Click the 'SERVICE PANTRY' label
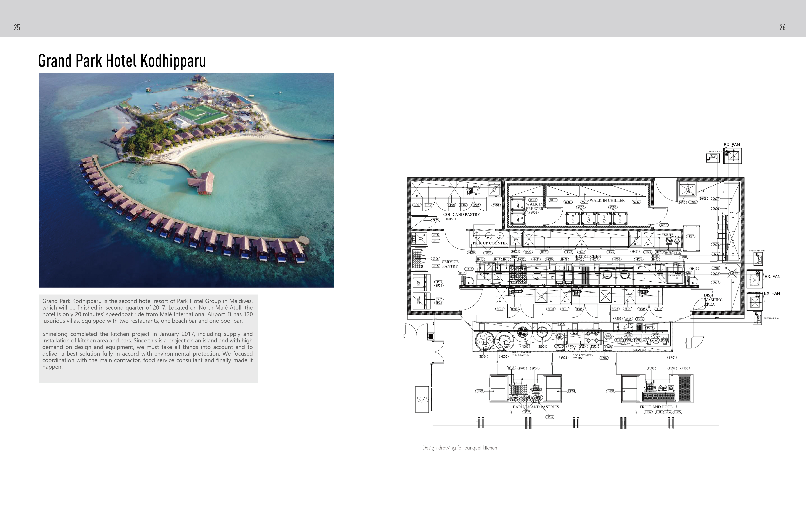The height and width of the screenshot is (532, 806). (x=450, y=264)
